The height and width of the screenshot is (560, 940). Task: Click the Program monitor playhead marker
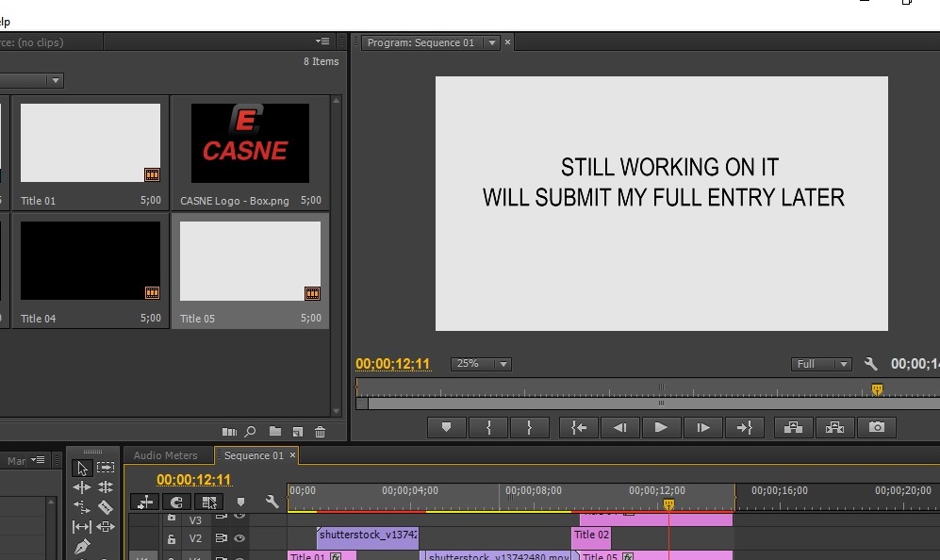click(x=877, y=389)
